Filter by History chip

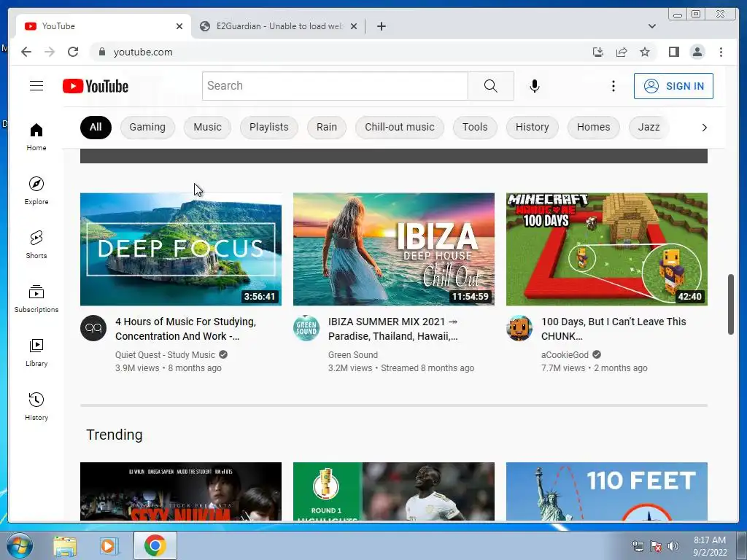(532, 127)
